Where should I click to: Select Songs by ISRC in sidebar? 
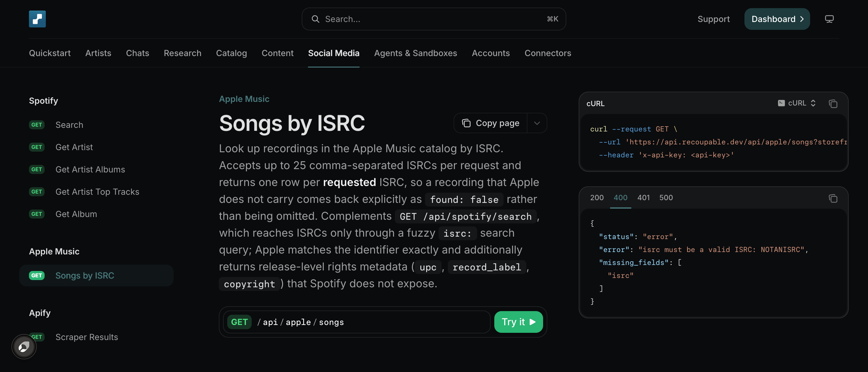96,275
